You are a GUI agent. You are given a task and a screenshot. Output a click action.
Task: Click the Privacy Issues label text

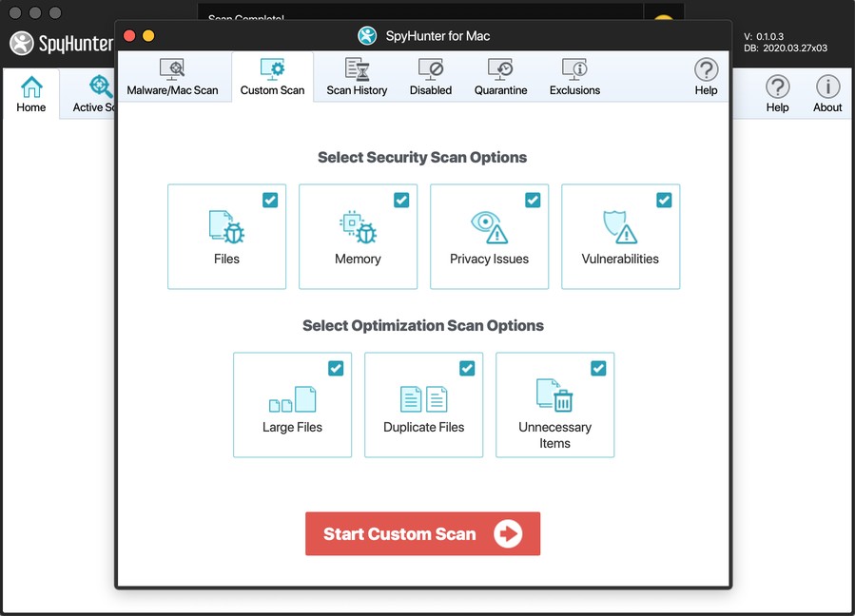point(489,259)
